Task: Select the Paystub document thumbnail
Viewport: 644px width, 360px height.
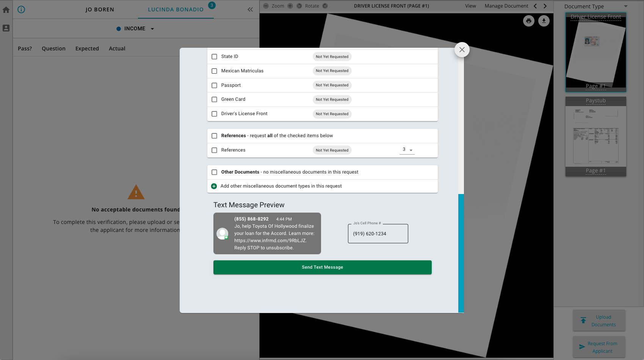Action: click(595, 136)
